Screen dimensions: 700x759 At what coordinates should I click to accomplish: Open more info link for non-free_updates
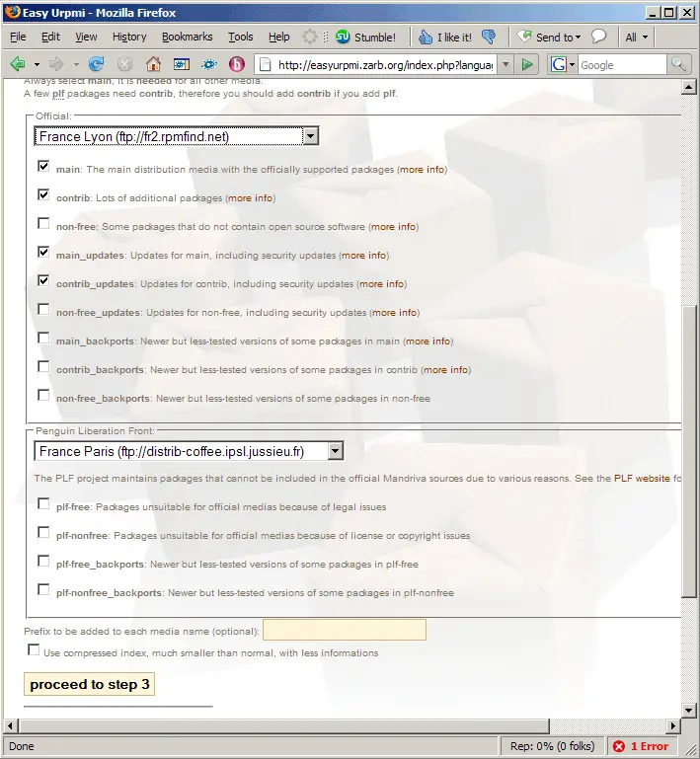tap(395, 312)
